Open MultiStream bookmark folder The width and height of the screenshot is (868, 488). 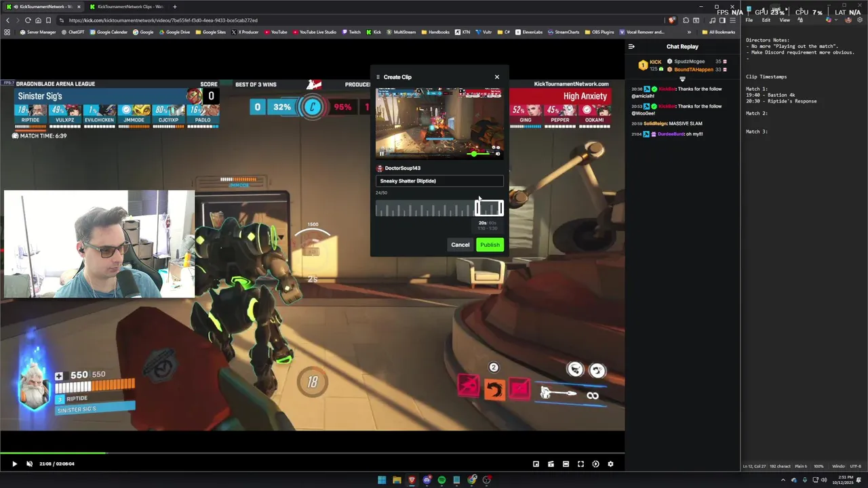point(401,32)
